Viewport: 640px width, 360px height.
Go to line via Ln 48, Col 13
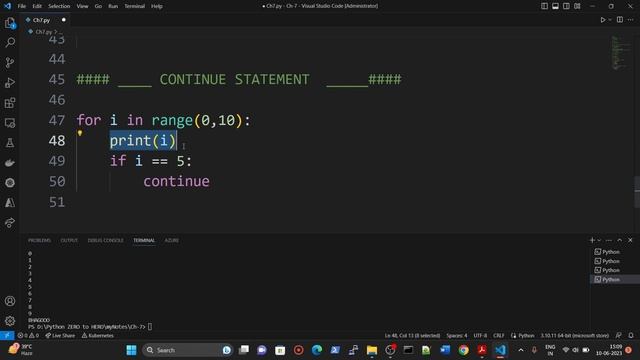[x=412, y=336]
